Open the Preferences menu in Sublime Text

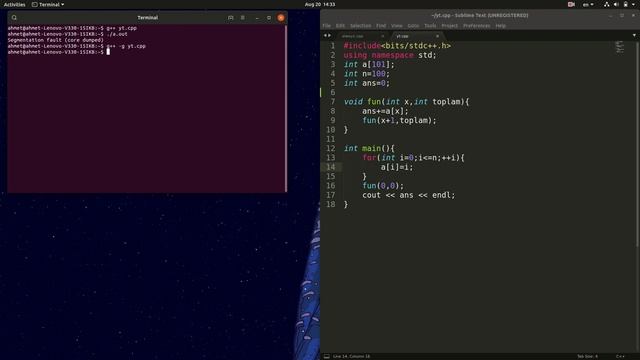click(x=476, y=26)
